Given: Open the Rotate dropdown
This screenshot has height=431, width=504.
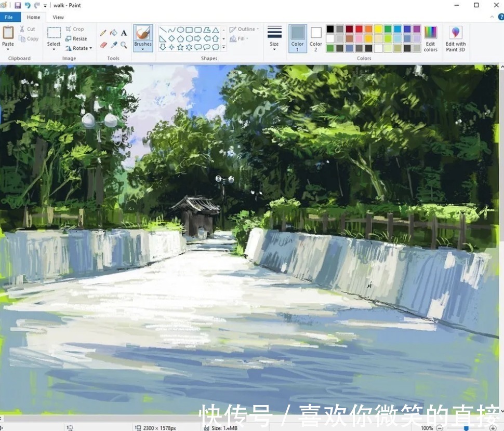Looking at the screenshot, I should [x=79, y=48].
